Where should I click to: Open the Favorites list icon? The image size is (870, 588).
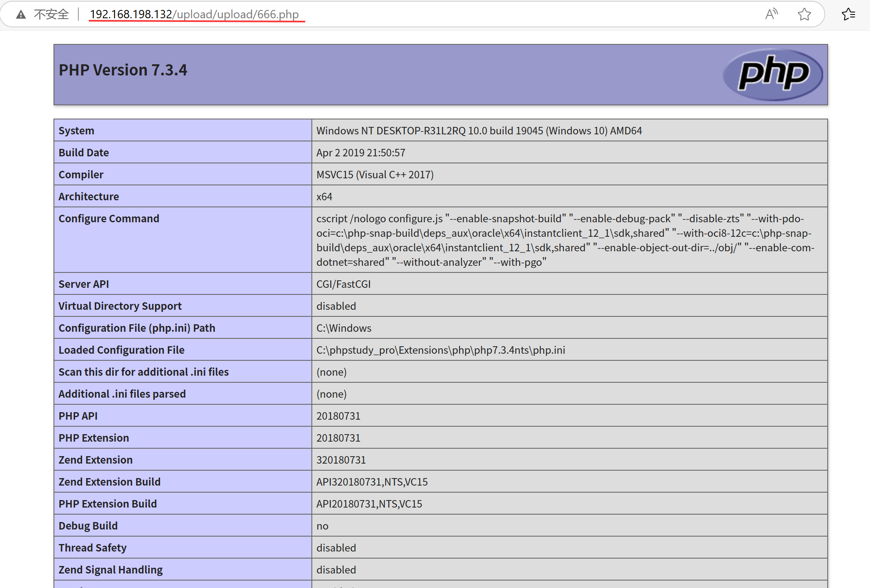[848, 14]
